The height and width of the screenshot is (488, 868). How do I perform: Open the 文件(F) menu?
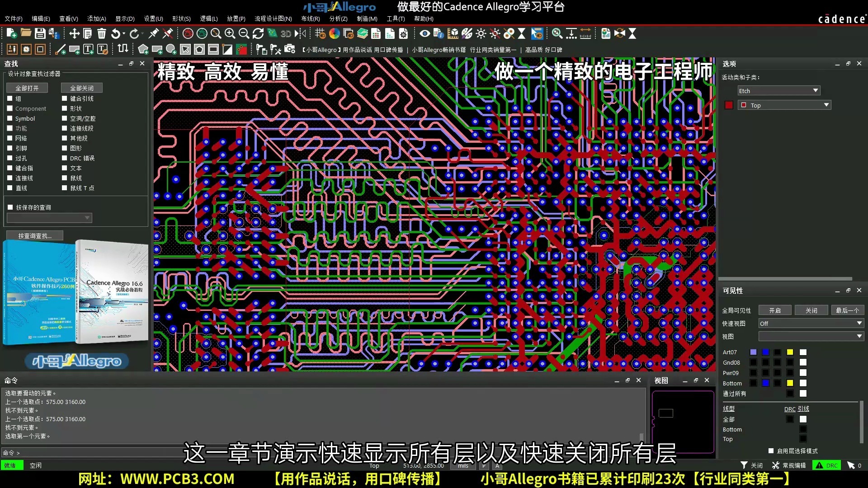click(x=13, y=19)
